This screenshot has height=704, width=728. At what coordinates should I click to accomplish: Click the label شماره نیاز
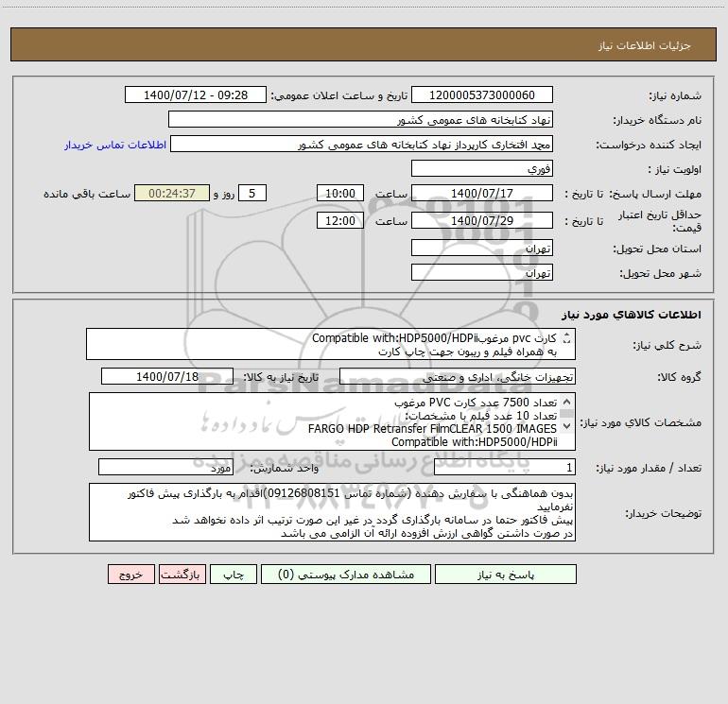point(675,95)
